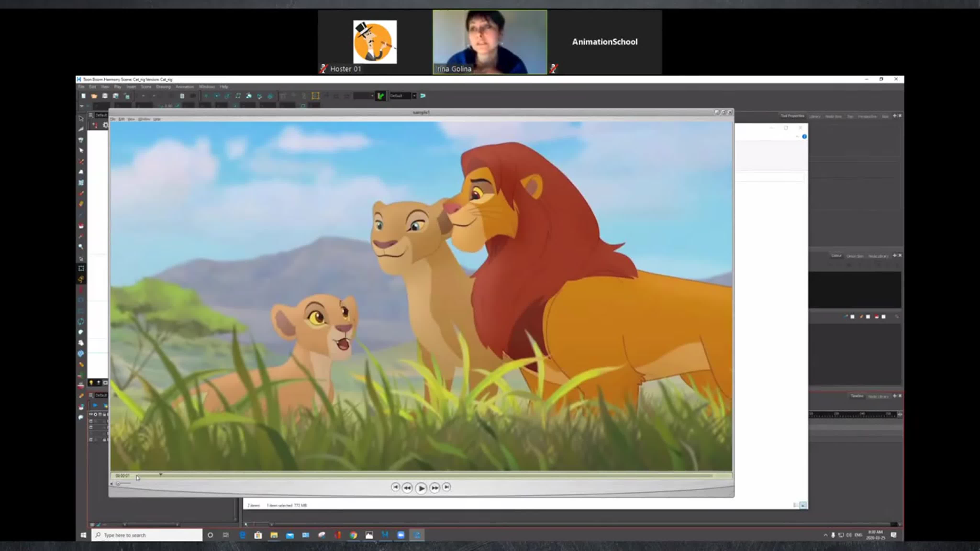Screen dimensions: 980x551
Task: Jump to the start of the sample1 video
Action: [x=395, y=487]
